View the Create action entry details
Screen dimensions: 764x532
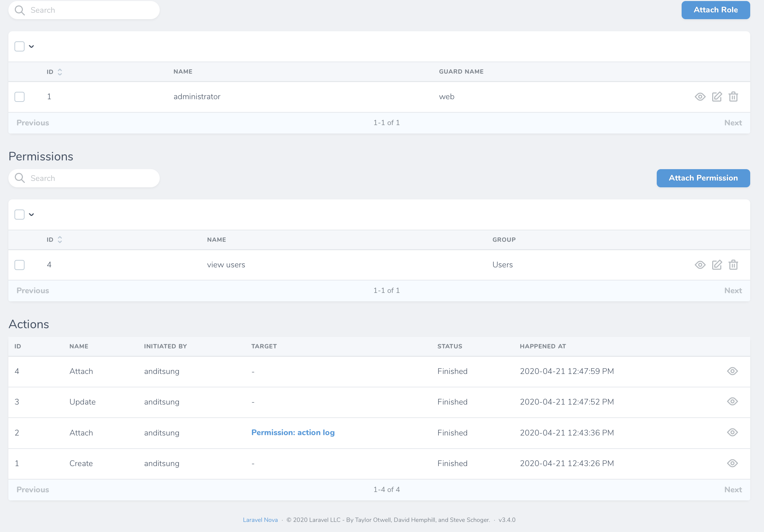732,463
